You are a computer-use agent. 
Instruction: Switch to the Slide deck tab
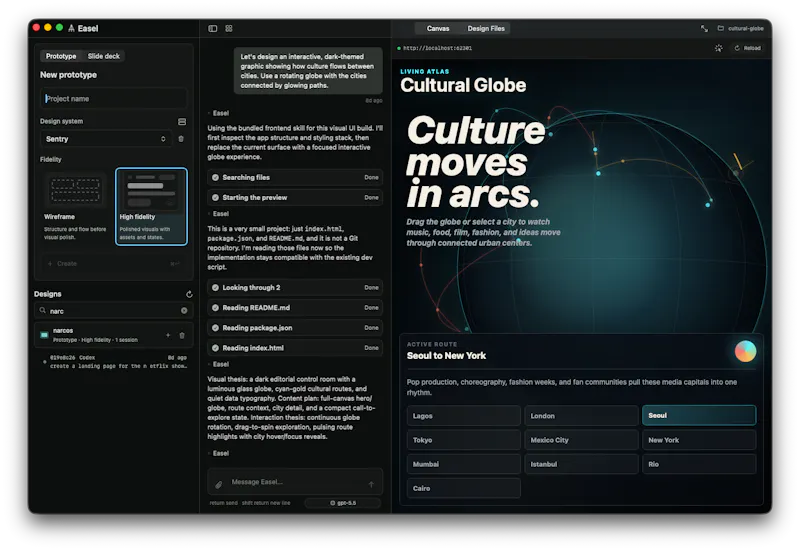pos(104,56)
